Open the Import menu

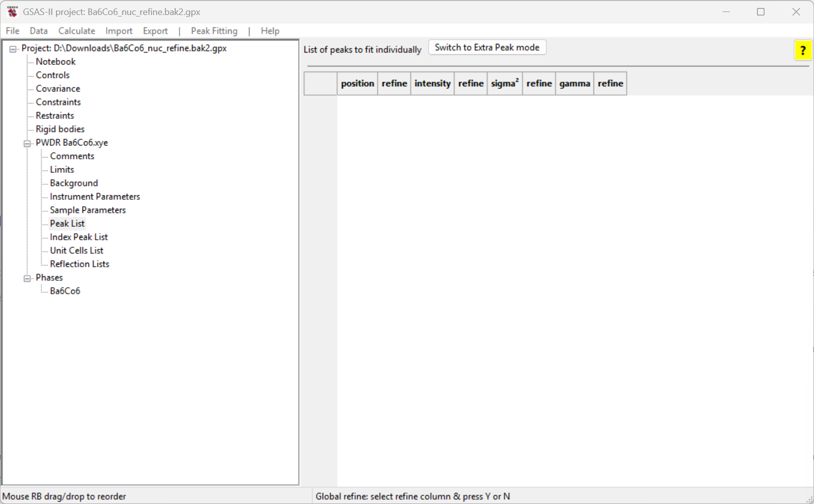pos(119,31)
